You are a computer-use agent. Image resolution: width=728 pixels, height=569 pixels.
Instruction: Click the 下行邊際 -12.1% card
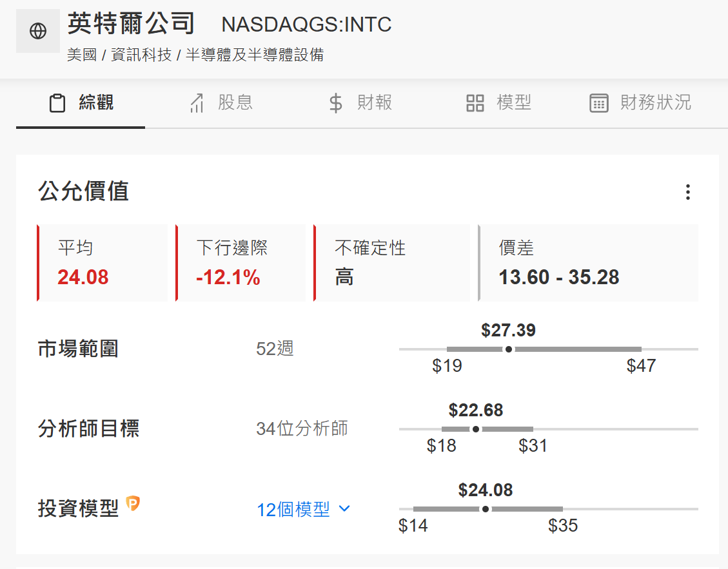pos(241,263)
